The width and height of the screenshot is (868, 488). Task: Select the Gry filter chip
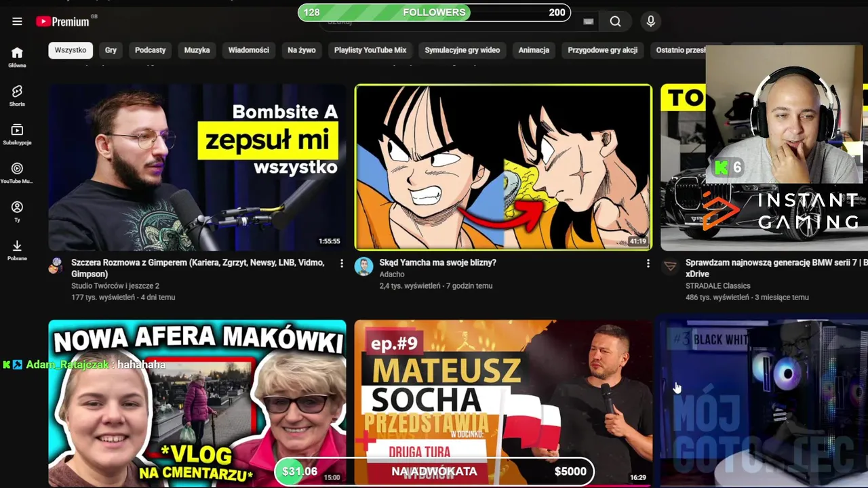click(x=111, y=50)
